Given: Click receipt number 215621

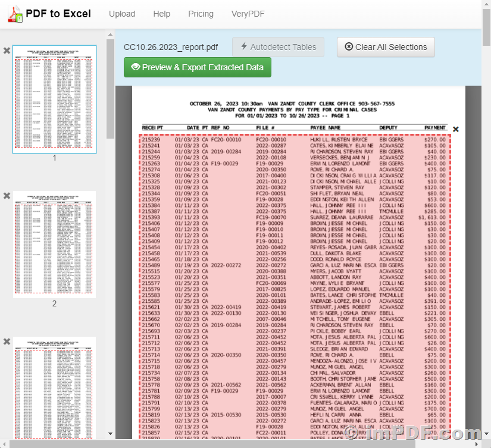Looking at the screenshot, I should 151,307.
